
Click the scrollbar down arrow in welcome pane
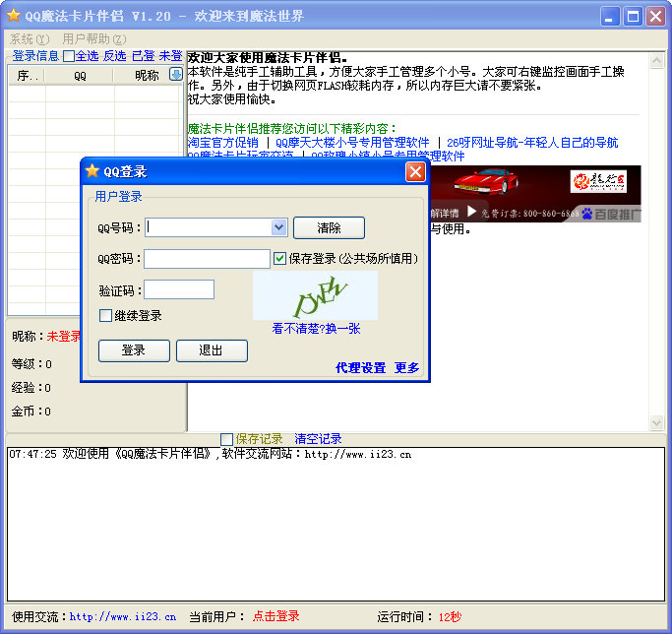pos(656,423)
